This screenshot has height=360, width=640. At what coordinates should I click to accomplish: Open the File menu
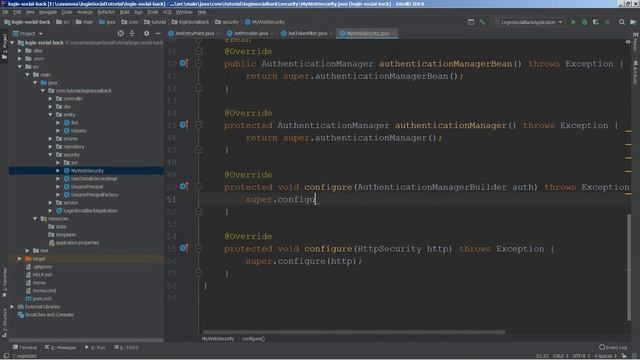click(x=5, y=12)
